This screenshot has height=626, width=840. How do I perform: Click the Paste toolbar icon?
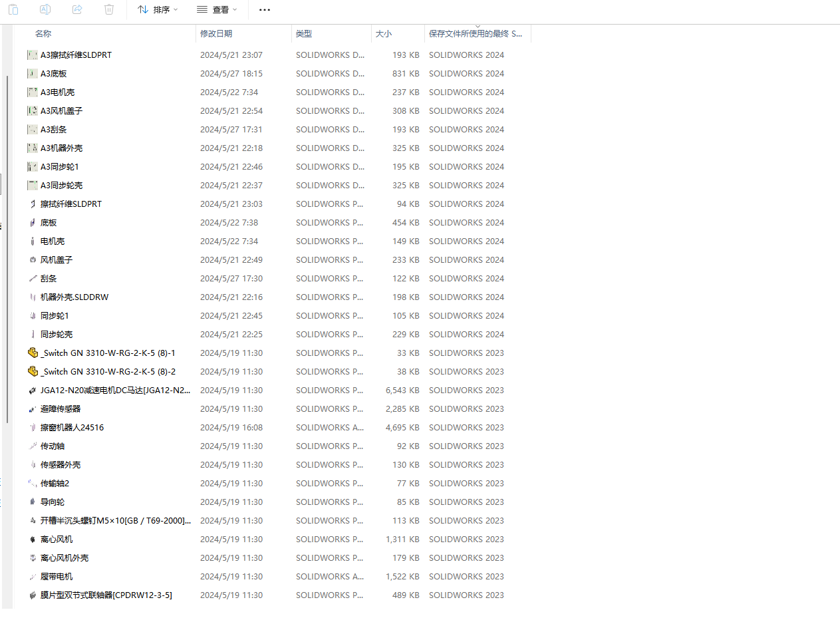tap(13, 9)
